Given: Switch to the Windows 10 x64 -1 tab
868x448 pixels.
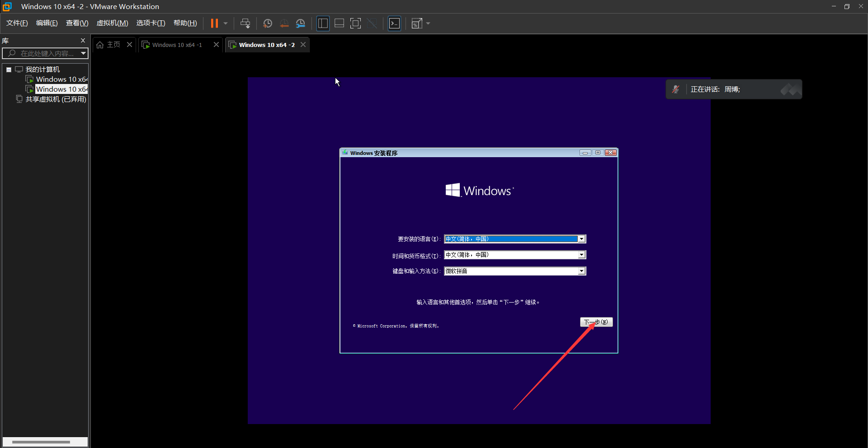Looking at the screenshot, I should point(177,45).
